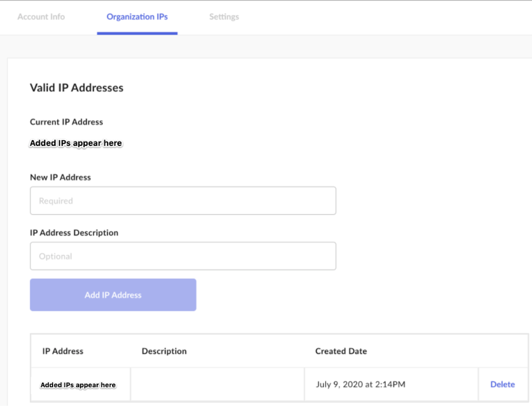The image size is (532, 408).
Task: Click the Valid IP Addresses heading
Action: (x=77, y=88)
